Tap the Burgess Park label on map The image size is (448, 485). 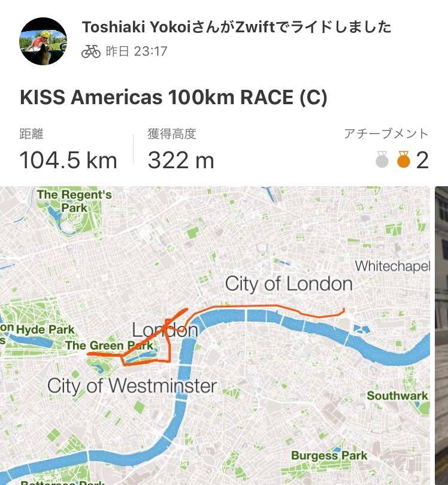[x=329, y=456]
